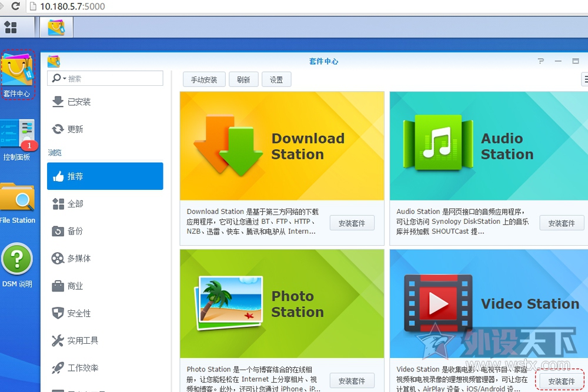Click the Audio Station description text

(x=462, y=222)
